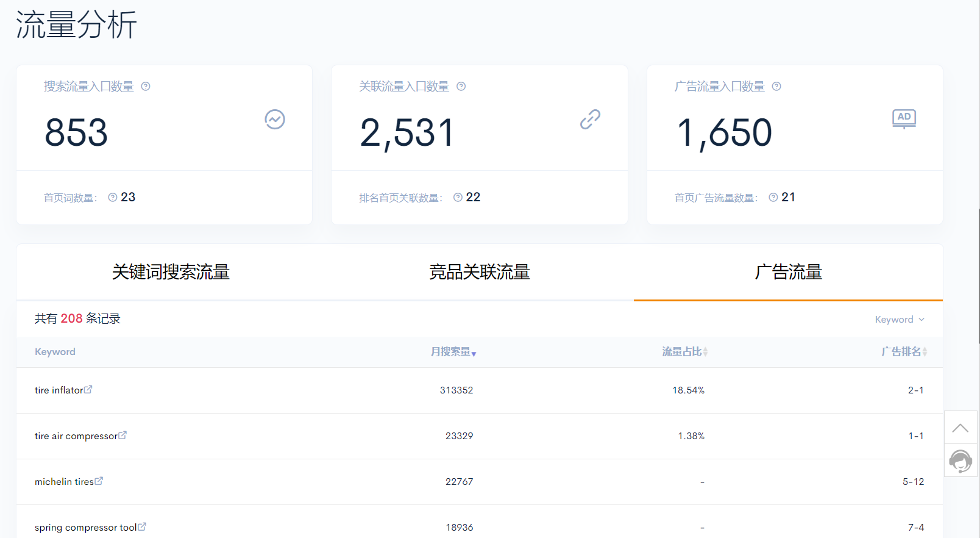Switch to 关键词搜索流量 tab

coord(171,272)
